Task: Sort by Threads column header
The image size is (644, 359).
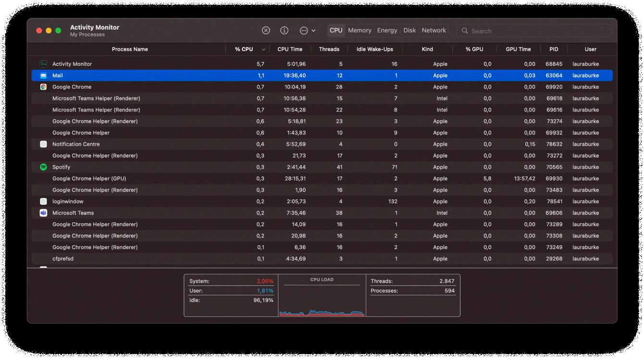Action: 329,49
